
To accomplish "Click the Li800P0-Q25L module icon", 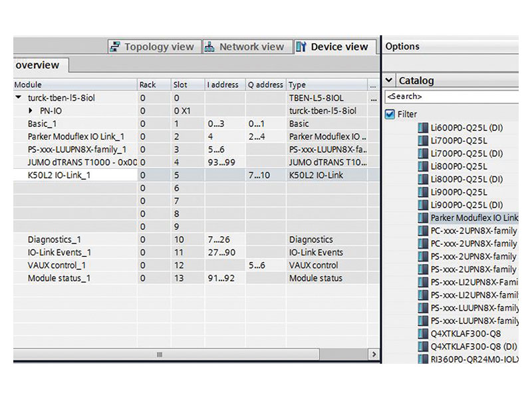I will (x=423, y=166).
